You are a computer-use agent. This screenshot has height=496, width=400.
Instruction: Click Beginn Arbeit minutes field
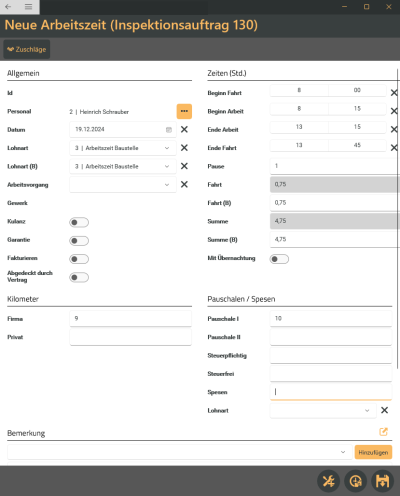(357, 109)
